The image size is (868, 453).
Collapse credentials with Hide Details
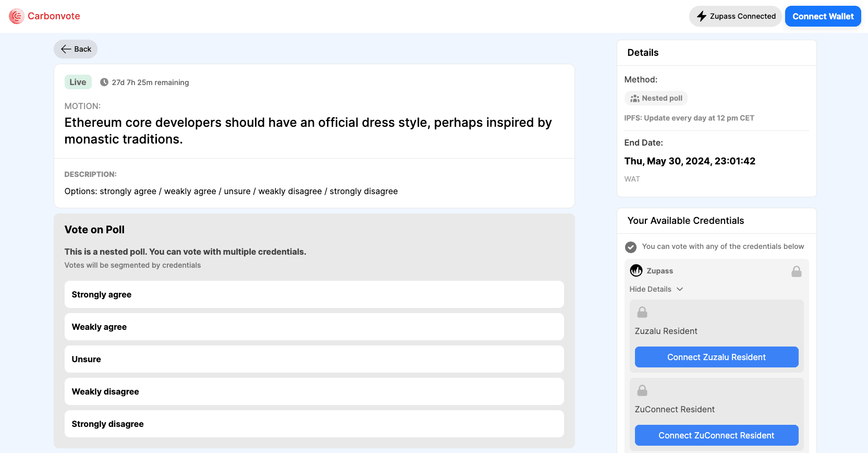click(x=650, y=289)
